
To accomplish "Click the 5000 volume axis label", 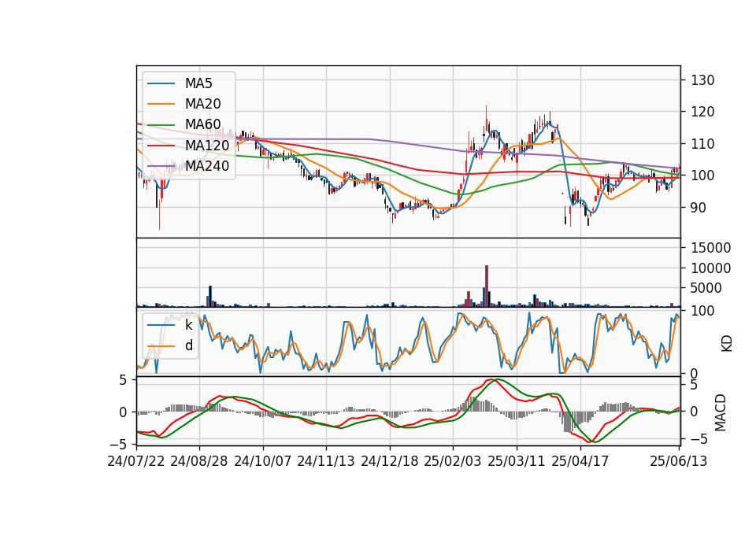I will pyautogui.click(x=706, y=288).
